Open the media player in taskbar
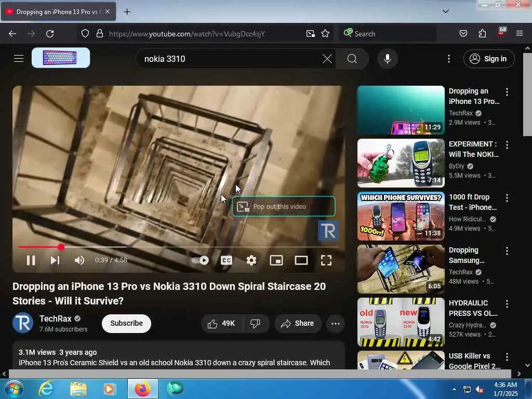 [110, 389]
